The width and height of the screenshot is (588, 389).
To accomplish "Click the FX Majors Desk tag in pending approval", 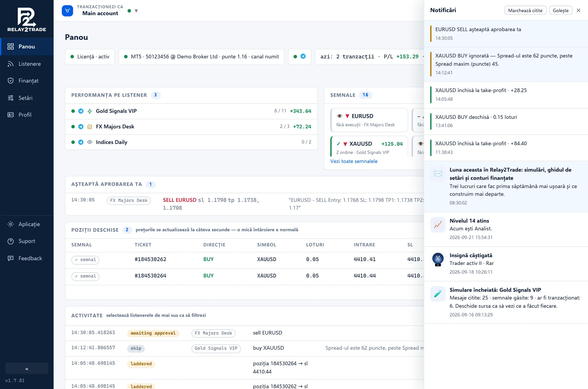I will click(129, 201).
